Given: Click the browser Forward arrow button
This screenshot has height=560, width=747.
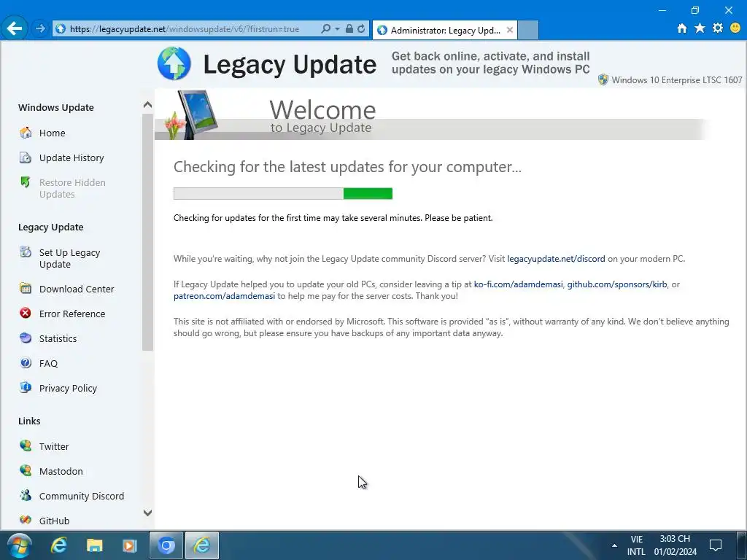Looking at the screenshot, I should pyautogui.click(x=40, y=28).
